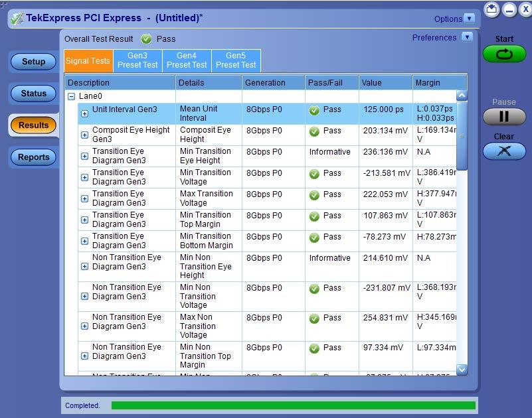Click the pass checkmark for Unit Interval Gen3
The image size is (532, 418).
point(314,110)
